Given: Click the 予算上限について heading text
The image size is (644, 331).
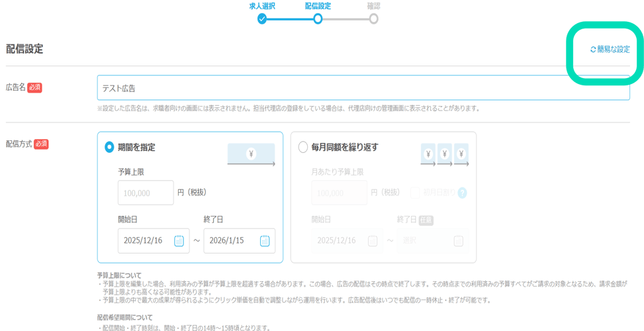Looking at the screenshot, I should click(x=119, y=275).
